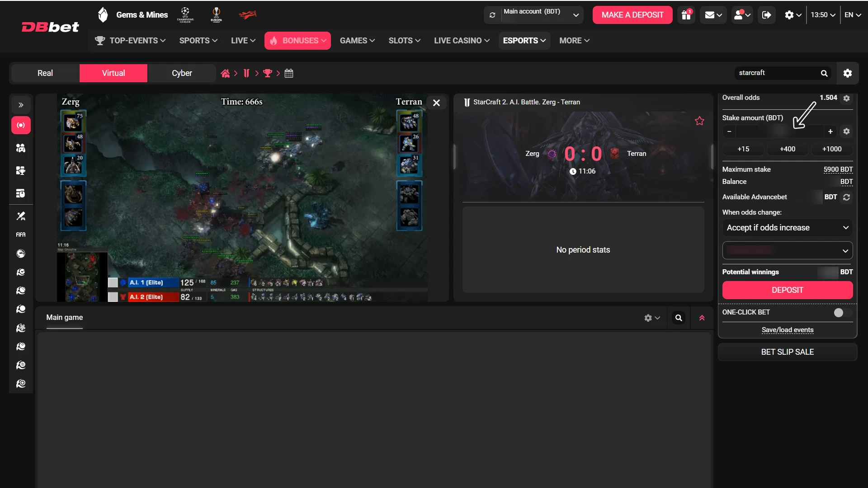Click the logout icon
868x488 pixels.
tap(767, 15)
